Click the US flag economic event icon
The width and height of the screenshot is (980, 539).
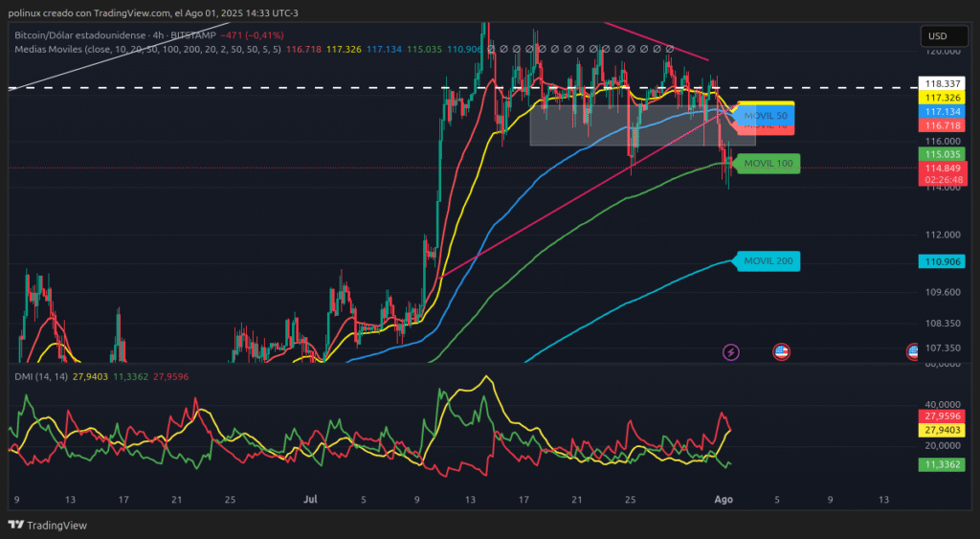(x=781, y=352)
